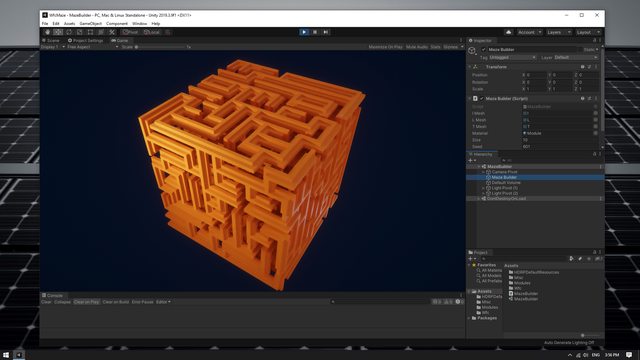The image size is (640, 360).
Task: Click Maximize On Play button
Action: [385, 47]
